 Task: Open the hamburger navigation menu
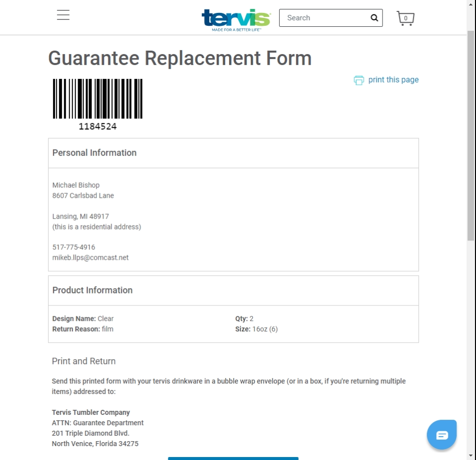click(x=63, y=15)
